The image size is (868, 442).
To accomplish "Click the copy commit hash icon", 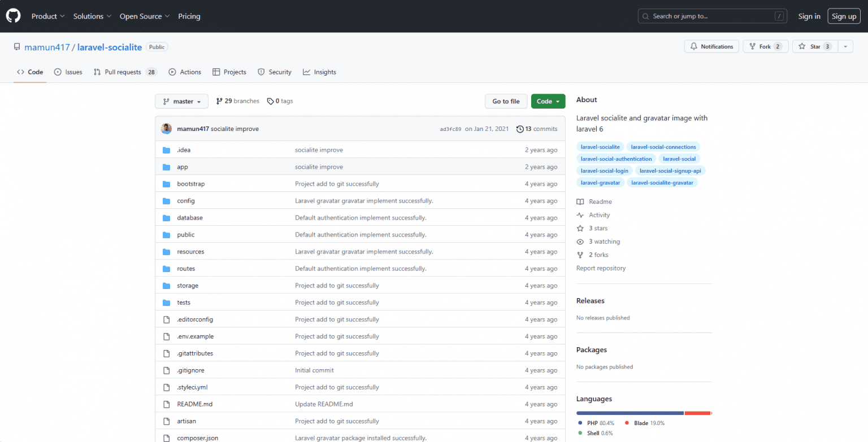I will [452, 129].
